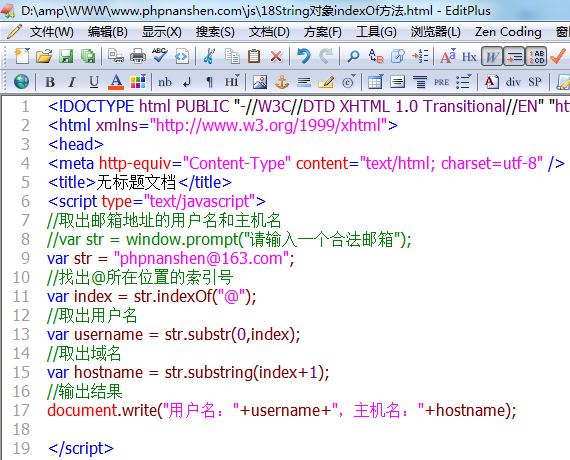Image resolution: width=570 pixels, height=460 pixels.
Task: Insert a horizontal rule
Action: click(304, 83)
